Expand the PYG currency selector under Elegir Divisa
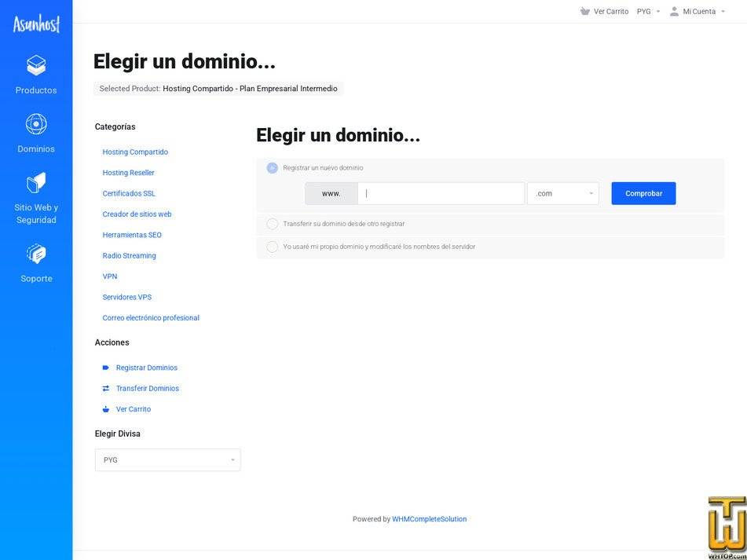 (167, 459)
